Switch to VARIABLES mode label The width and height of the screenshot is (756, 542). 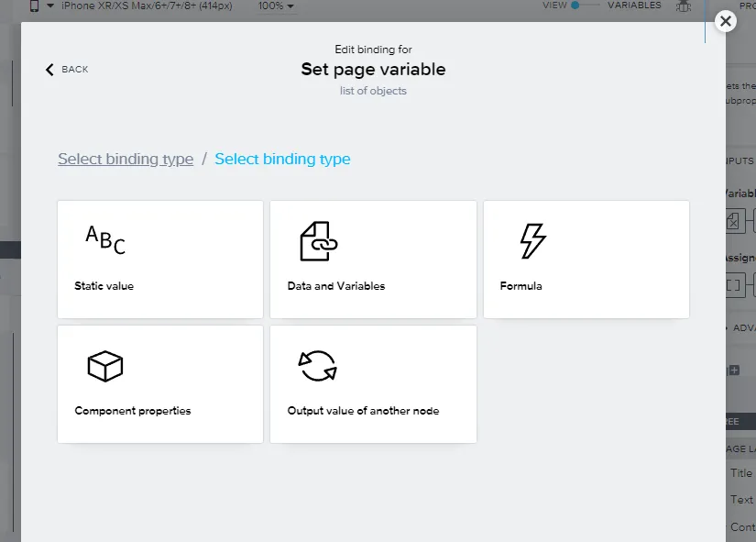click(x=634, y=6)
